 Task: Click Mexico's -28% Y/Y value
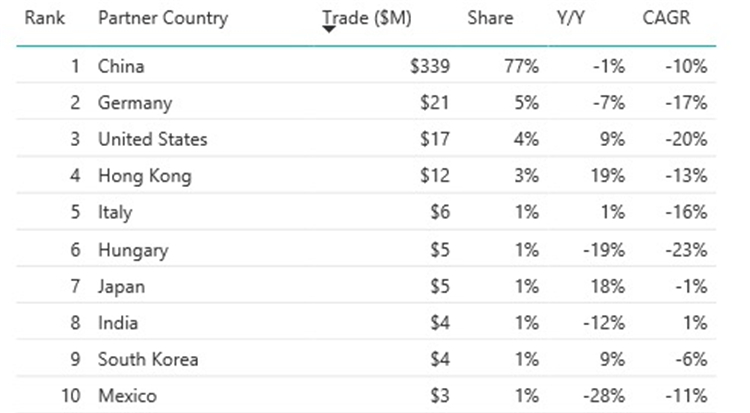(604, 396)
